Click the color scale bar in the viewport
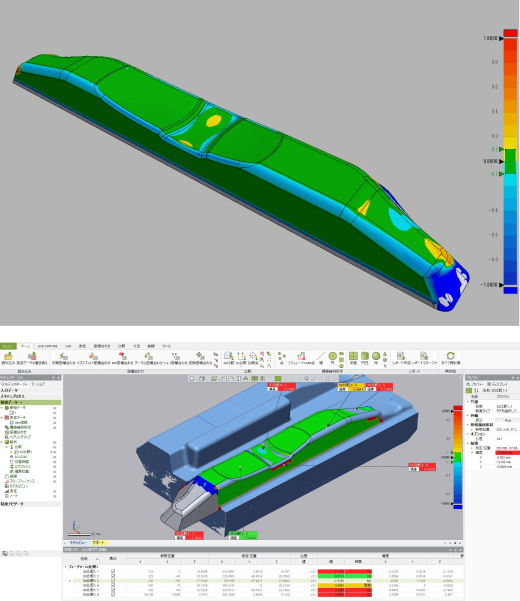This screenshot has height=601, width=520. 458,457
